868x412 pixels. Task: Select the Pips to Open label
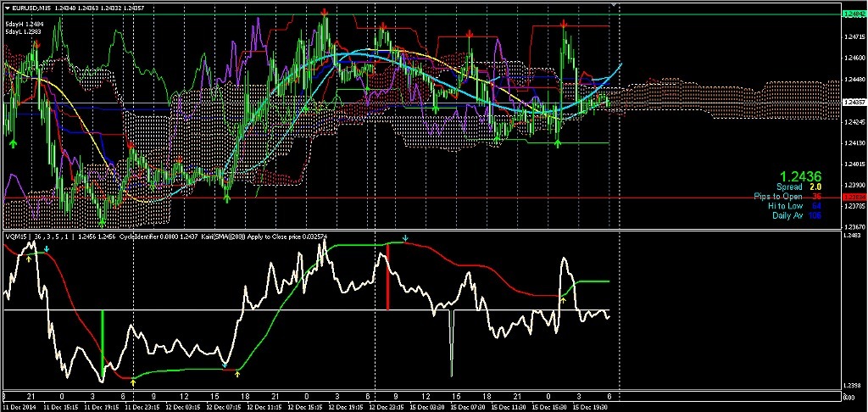tap(778, 197)
